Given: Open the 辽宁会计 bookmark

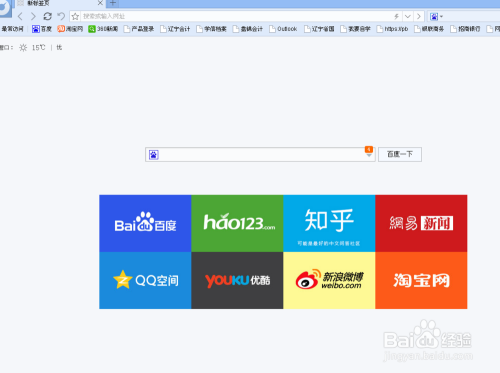Looking at the screenshot, I should point(175,29).
